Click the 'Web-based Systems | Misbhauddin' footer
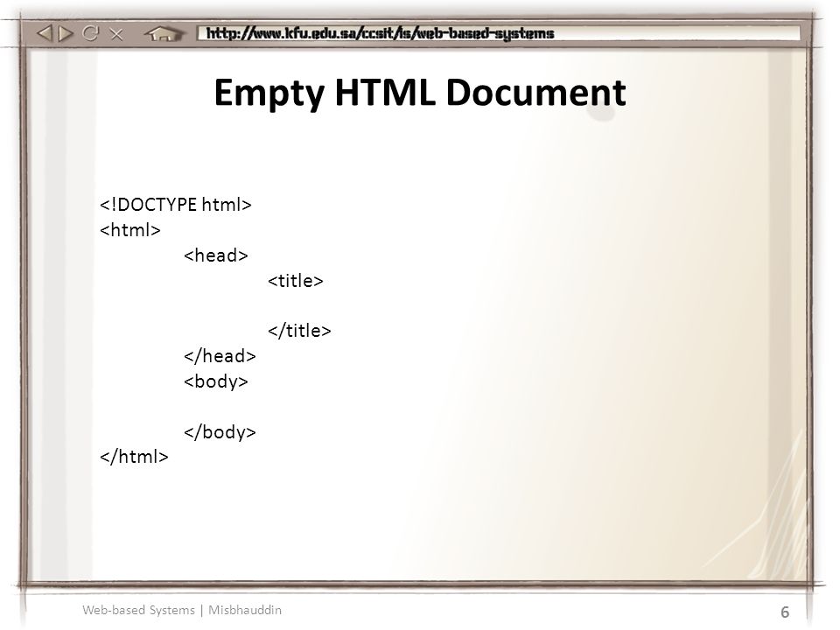The height and width of the screenshot is (630, 840). coord(182,610)
